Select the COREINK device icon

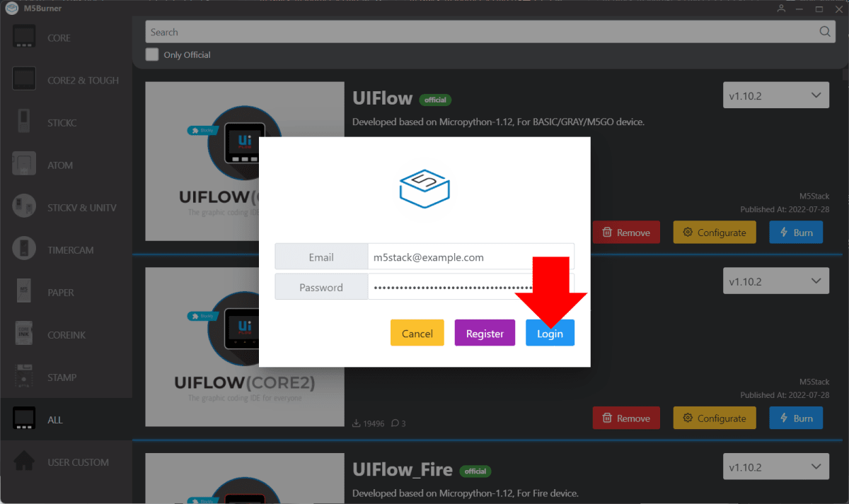point(24,334)
